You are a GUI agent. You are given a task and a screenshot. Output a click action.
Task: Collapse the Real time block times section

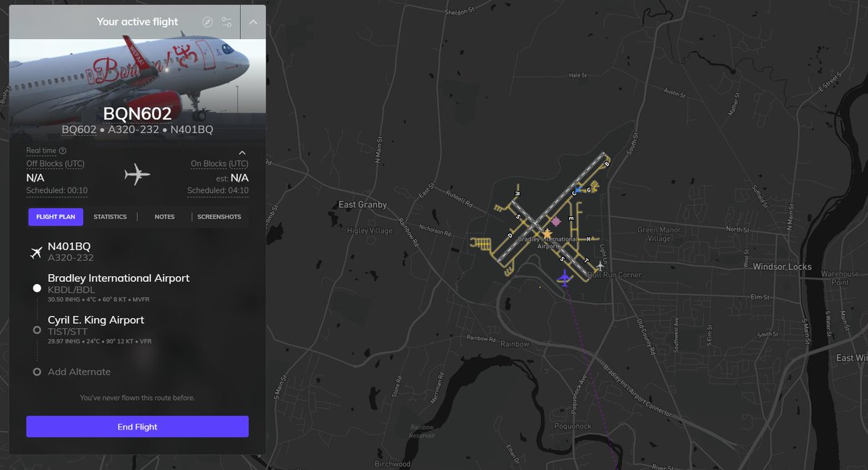click(x=242, y=153)
